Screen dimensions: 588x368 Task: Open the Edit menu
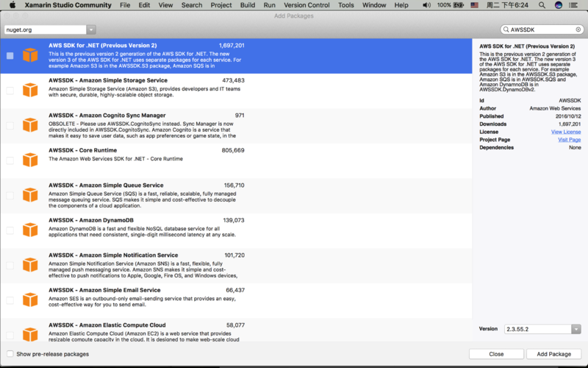tap(144, 5)
